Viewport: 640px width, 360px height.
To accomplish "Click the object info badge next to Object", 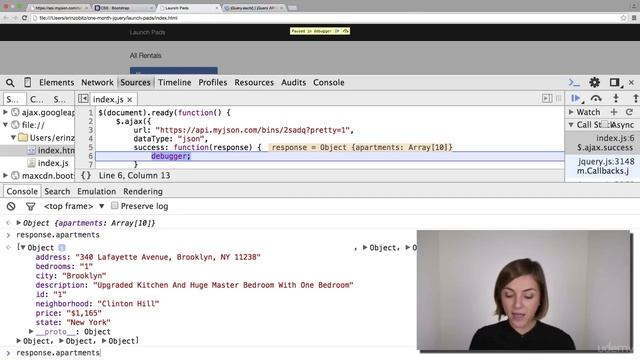I will point(62,248).
